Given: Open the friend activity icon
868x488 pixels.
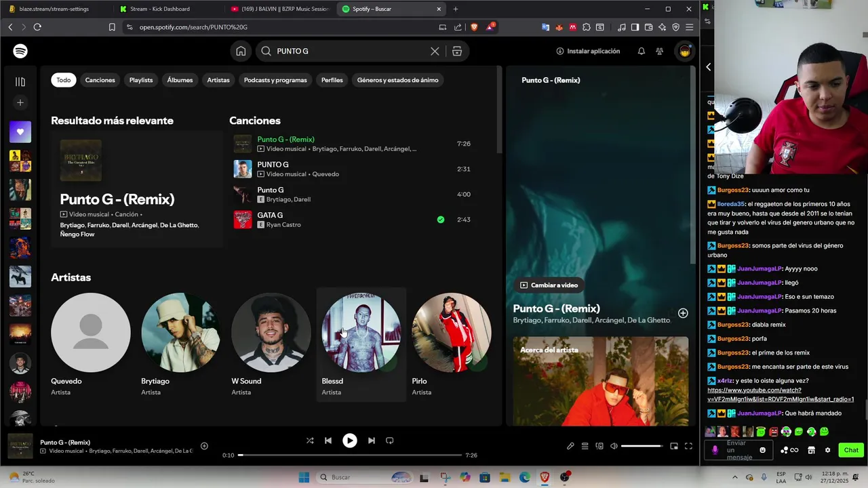Looking at the screenshot, I should pyautogui.click(x=659, y=51).
